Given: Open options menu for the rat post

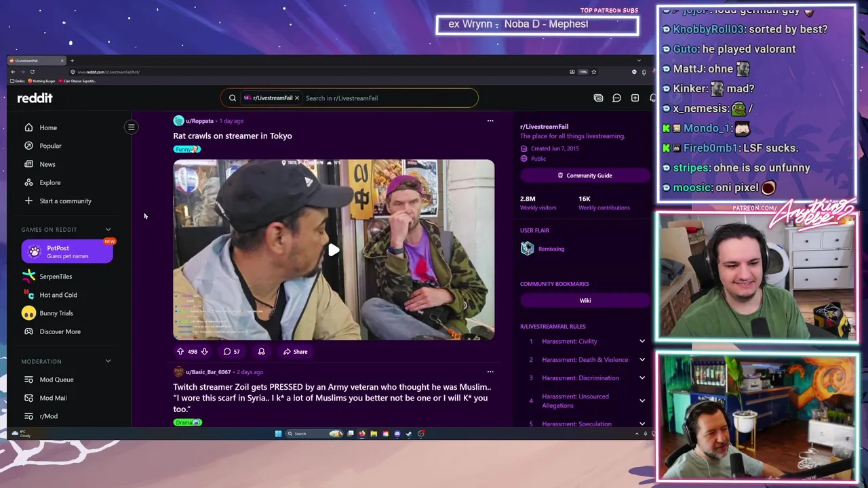Looking at the screenshot, I should 490,121.
